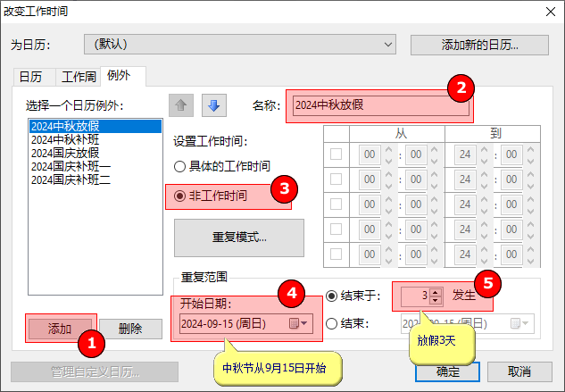Switch to the 日历 tab

pyautogui.click(x=30, y=77)
